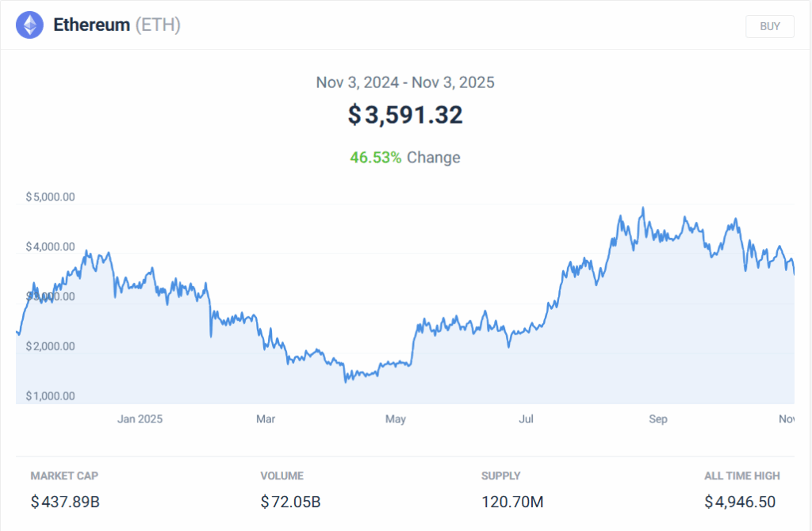The image size is (812, 531).
Task: Click the MARKET CAP value $437.89B
Action: tap(65, 502)
